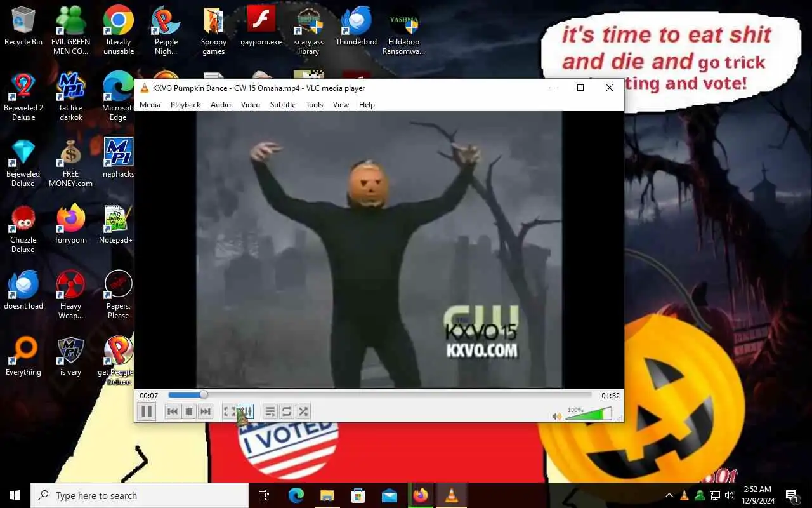This screenshot has width=812, height=508.
Task: Select the Papers, Please shortcut
Action: tap(119, 295)
